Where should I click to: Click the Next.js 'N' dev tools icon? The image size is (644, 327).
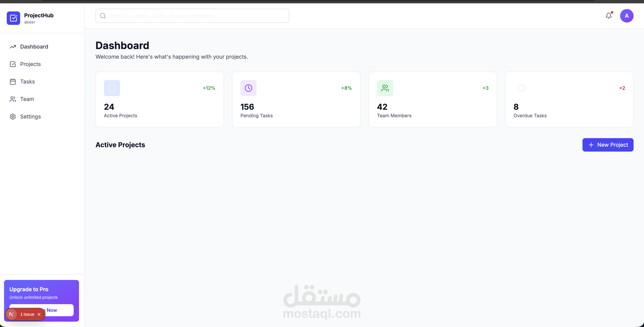coord(11,314)
